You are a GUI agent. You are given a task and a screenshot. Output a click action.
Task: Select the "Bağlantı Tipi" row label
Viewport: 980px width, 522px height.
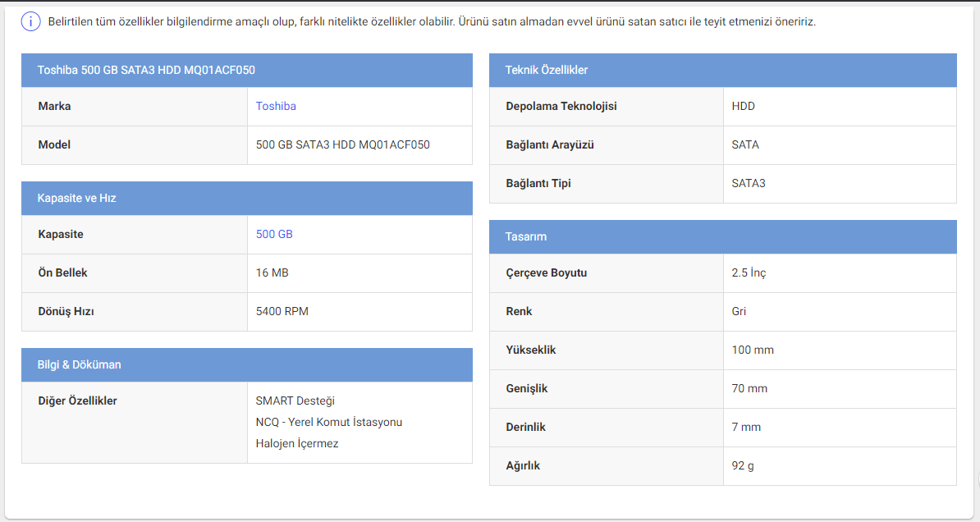point(538,184)
